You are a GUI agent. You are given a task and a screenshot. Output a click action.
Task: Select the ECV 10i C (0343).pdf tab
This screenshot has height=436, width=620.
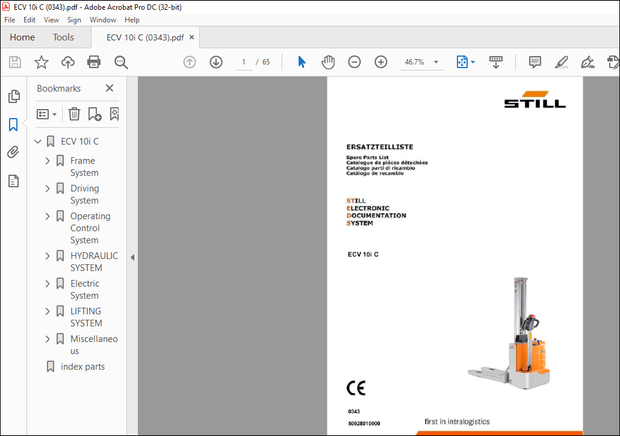[x=145, y=38]
